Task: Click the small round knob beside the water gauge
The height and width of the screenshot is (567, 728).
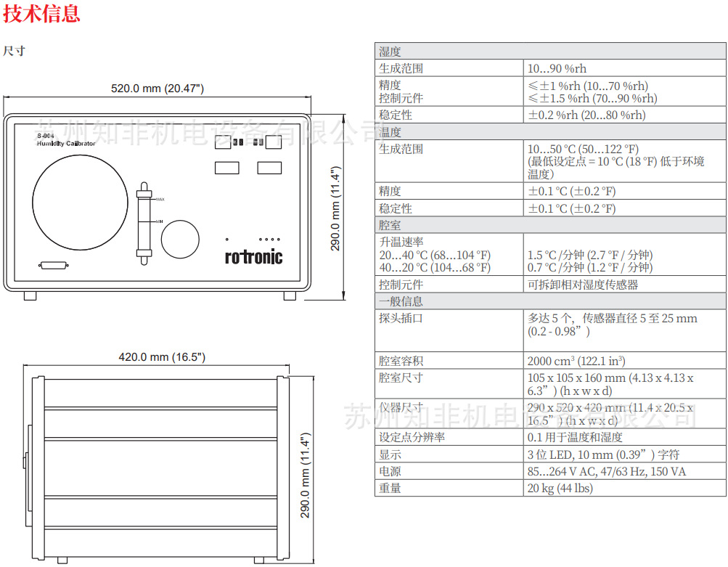Action: (x=180, y=239)
